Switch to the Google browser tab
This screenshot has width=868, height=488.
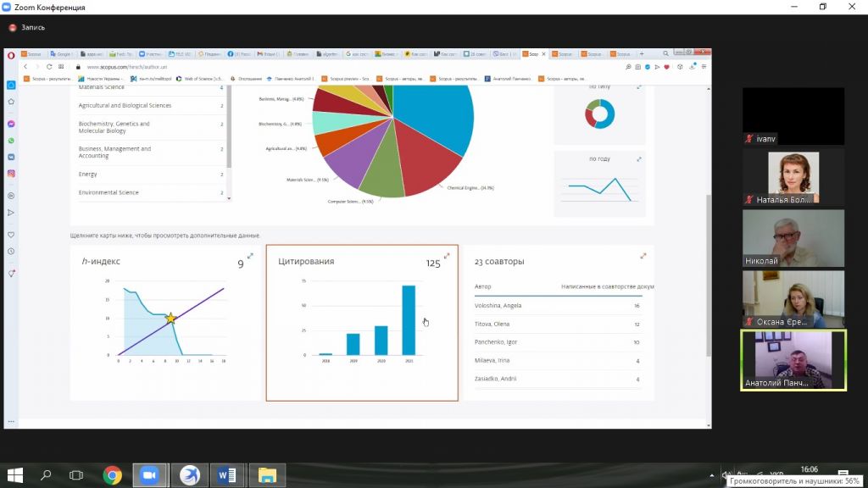(61, 53)
